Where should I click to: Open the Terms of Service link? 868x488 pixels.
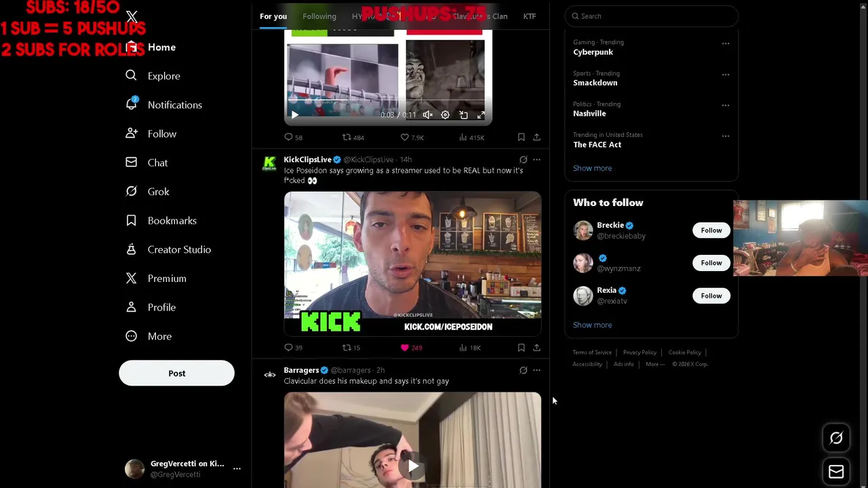(x=592, y=352)
